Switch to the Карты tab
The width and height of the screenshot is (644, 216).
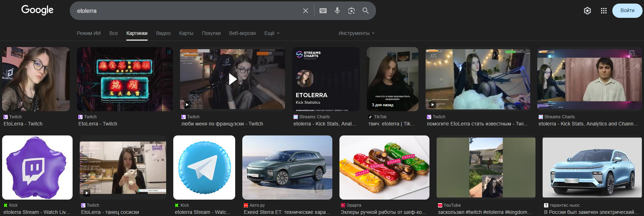[x=186, y=33]
